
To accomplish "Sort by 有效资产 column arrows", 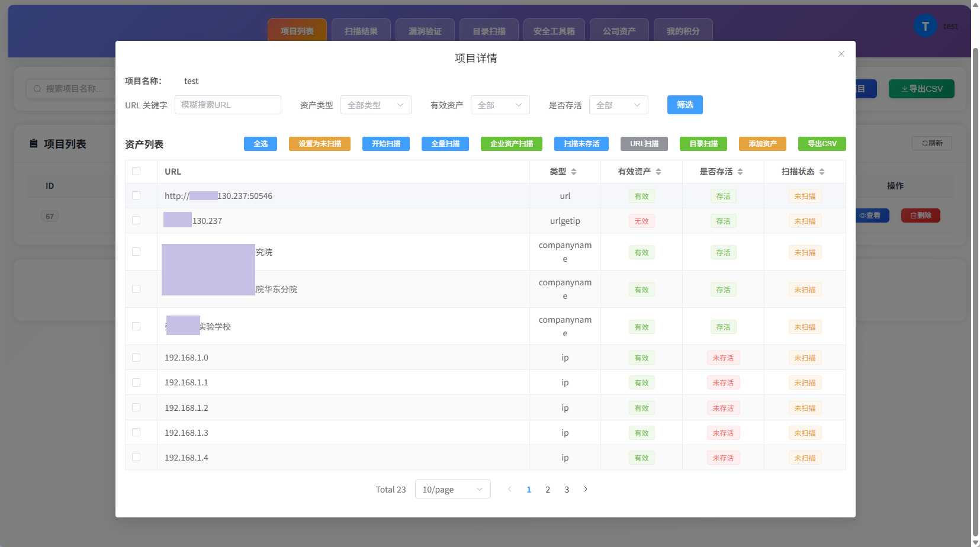I will 658,172.
